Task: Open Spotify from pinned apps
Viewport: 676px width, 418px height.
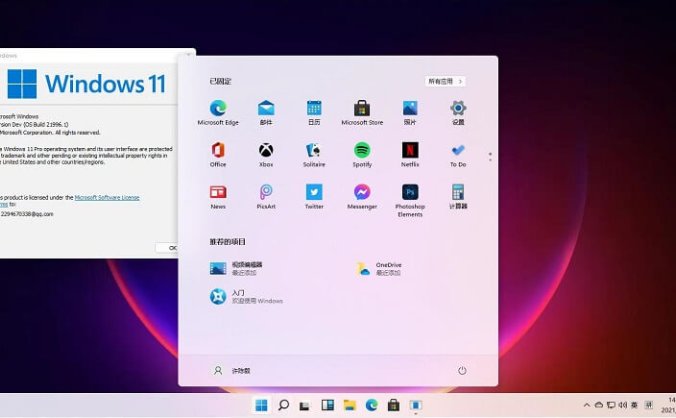Action: tap(362, 154)
